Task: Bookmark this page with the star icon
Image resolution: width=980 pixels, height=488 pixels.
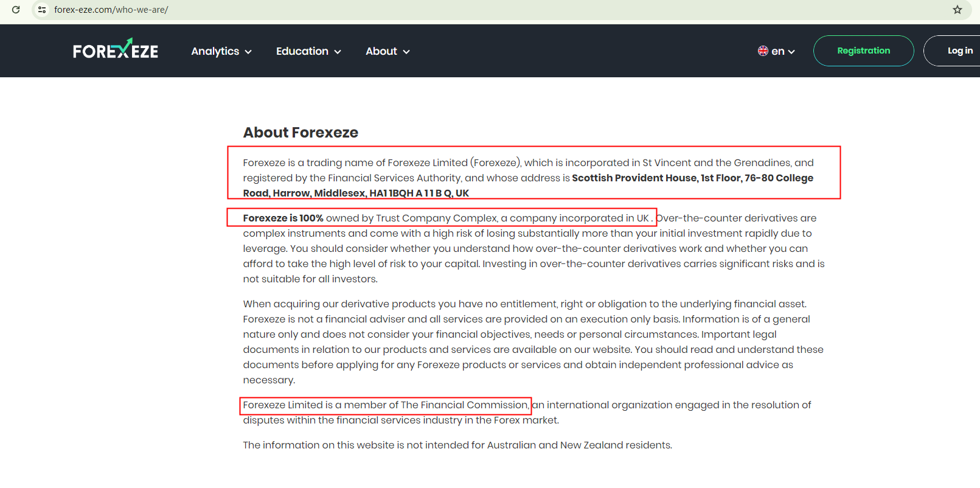Action: click(x=957, y=10)
